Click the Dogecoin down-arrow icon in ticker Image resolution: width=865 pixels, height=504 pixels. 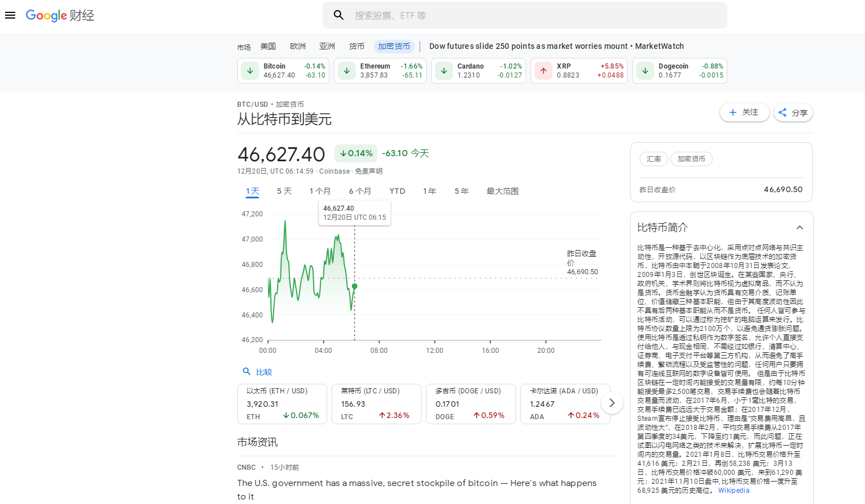pos(645,71)
